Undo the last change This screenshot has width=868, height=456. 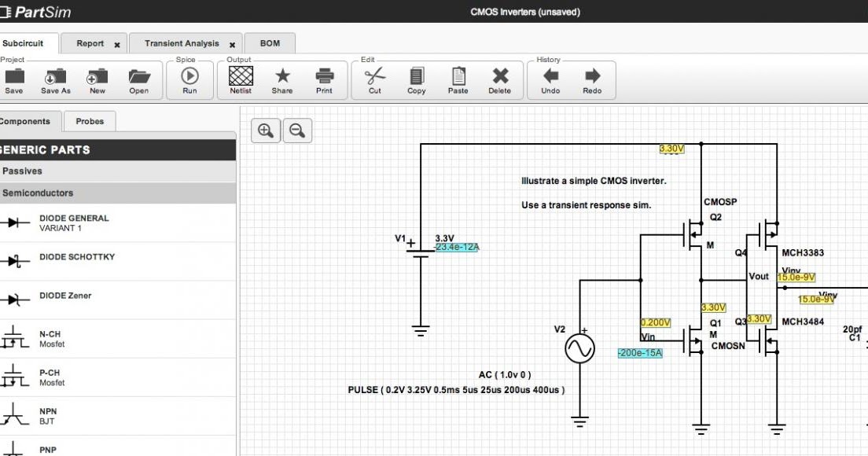pos(550,77)
